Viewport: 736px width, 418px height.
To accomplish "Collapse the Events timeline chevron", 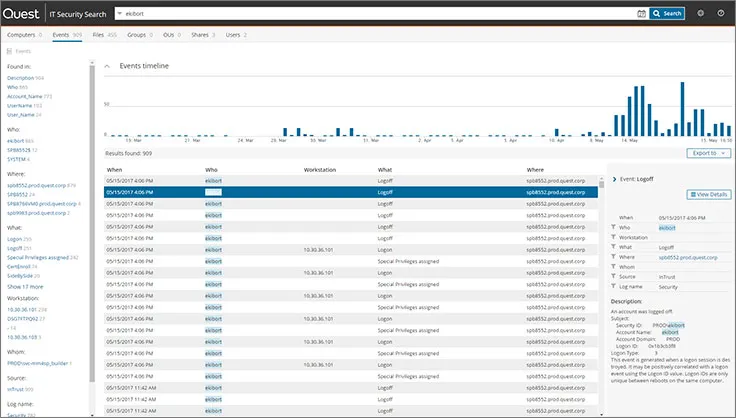I will click(x=108, y=66).
